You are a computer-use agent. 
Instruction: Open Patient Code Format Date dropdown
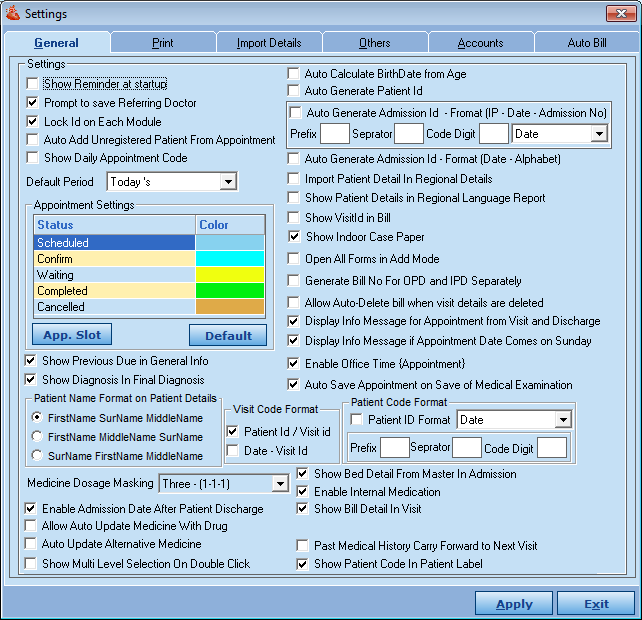[x=563, y=420]
